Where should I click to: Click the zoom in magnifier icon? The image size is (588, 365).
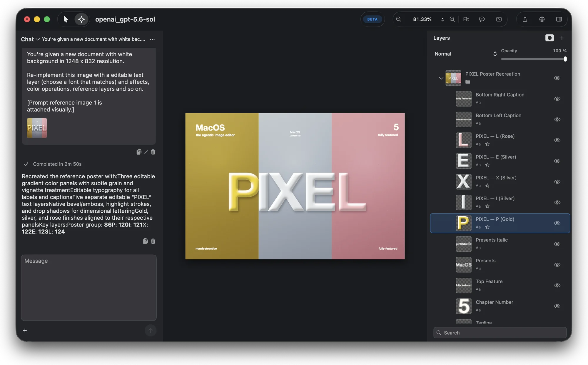coord(452,19)
